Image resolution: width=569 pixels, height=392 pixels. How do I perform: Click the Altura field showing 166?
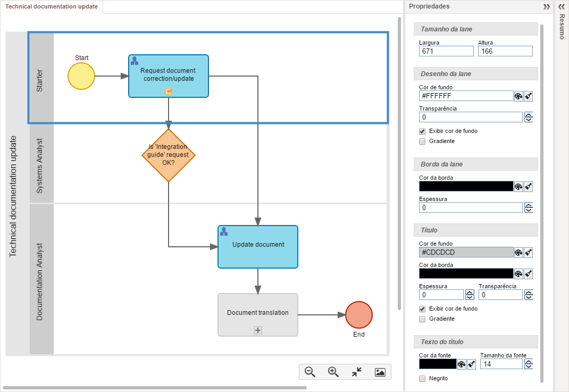point(505,51)
